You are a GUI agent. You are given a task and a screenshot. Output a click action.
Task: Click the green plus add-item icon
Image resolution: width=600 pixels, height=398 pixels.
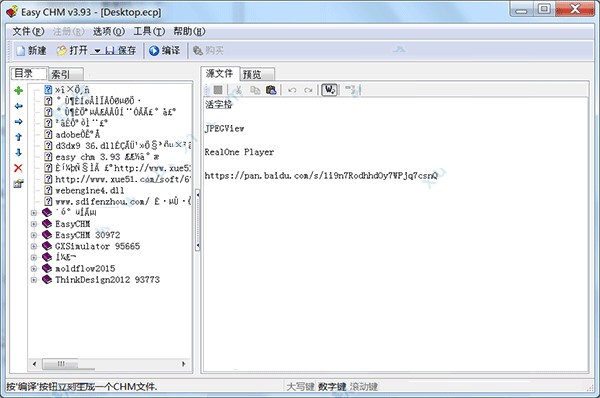[x=18, y=91]
